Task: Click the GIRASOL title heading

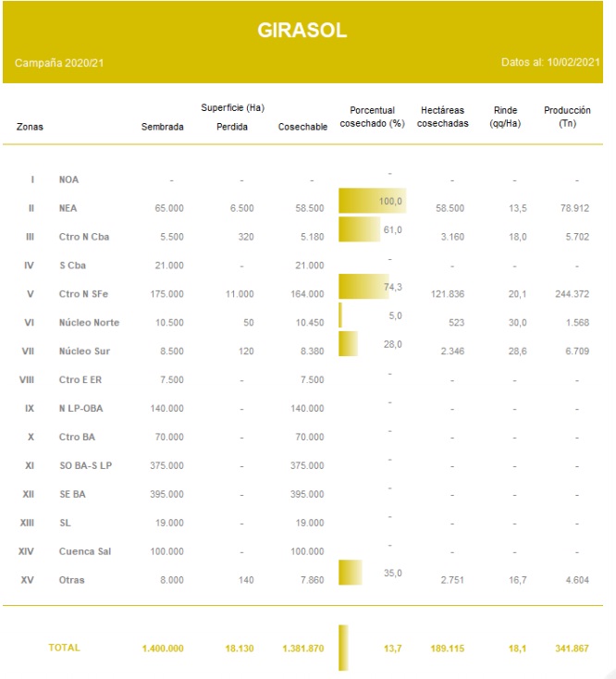Action: 302,31
